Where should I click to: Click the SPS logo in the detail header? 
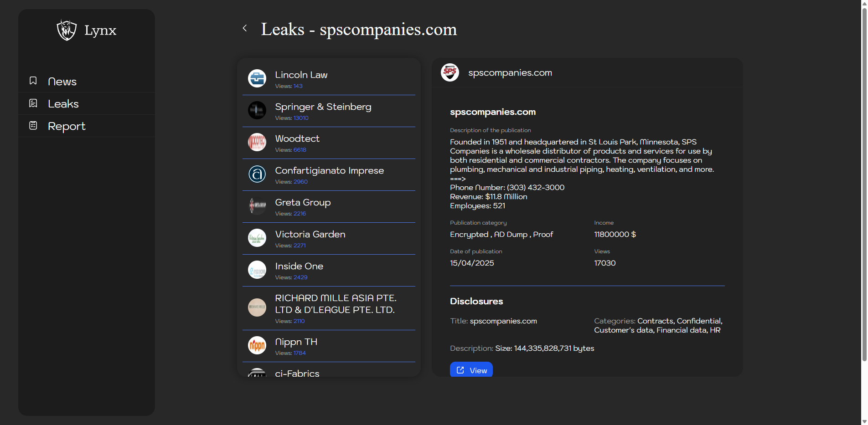tap(449, 72)
